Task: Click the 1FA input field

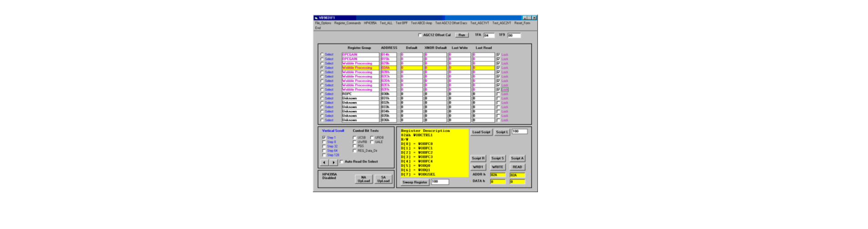Action: coord(489,35)
